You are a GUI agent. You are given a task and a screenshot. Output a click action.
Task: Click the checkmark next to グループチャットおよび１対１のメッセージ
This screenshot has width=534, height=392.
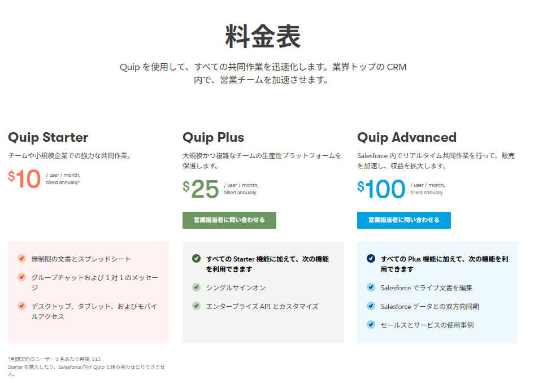pos(23,277)
